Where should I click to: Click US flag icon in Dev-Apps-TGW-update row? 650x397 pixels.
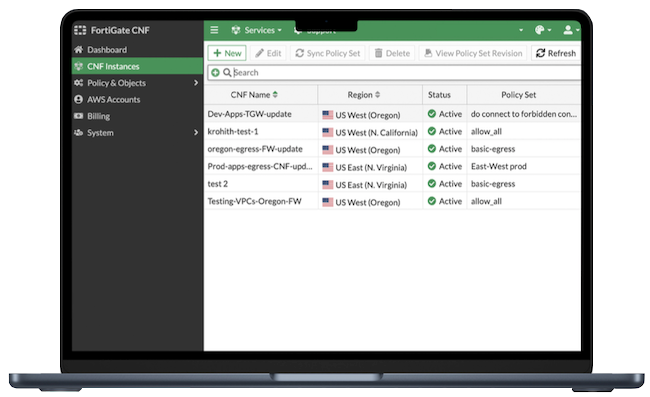coord(327,115)
